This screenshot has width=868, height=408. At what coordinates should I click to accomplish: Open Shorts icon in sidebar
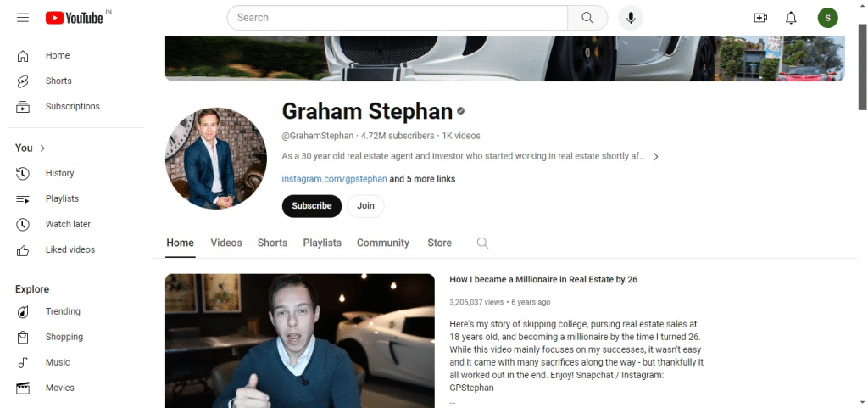tap(23, 81)
